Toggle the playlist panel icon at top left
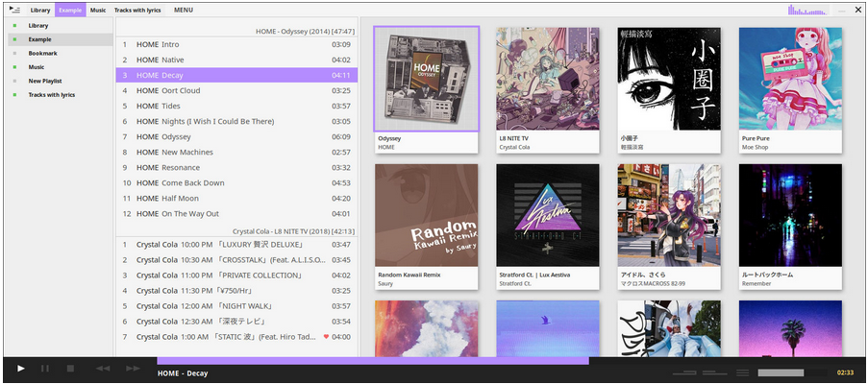868x384 pixels. tap(15, 10)
